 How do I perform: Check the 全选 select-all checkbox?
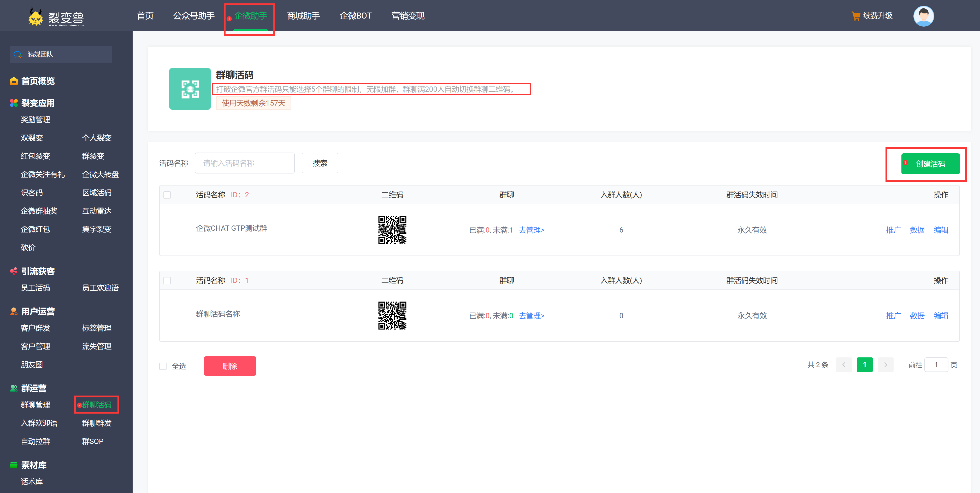[x=163, y=366]
